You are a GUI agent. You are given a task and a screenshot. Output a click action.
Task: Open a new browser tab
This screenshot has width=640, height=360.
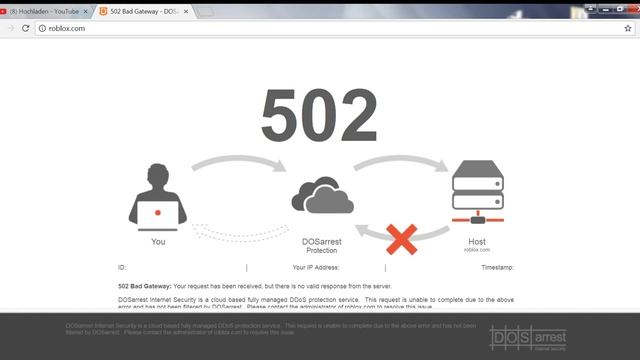[x=205, y=12]
